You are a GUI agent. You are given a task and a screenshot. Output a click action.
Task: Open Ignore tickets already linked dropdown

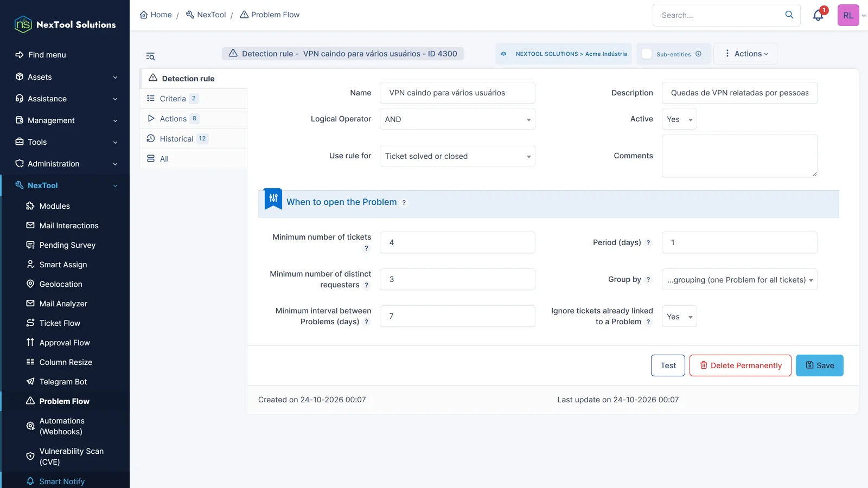[679, 316]
